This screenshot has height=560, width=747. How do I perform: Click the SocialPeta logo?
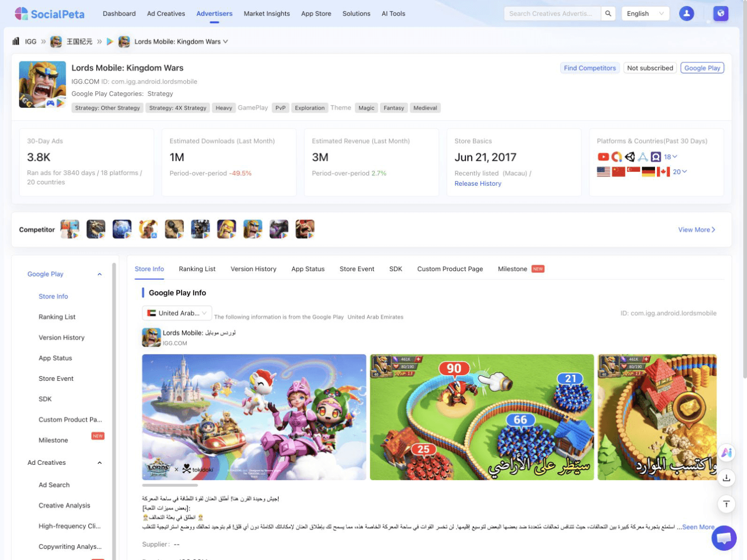click(x=49, y=14)
